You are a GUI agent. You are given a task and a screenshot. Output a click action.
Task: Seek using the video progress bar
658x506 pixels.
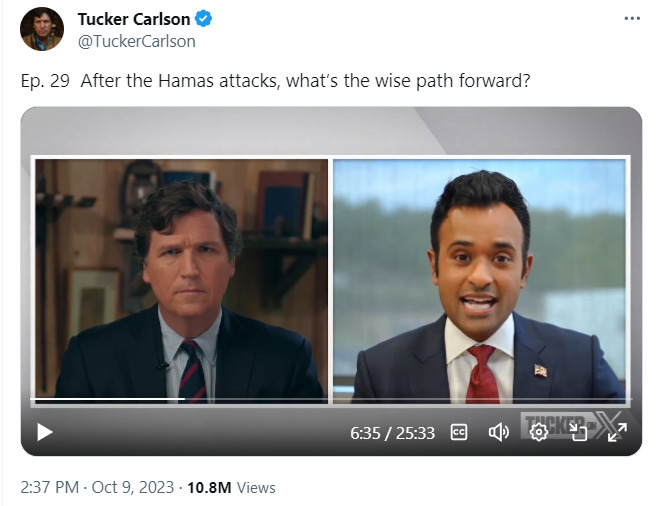tap(400, 401)
